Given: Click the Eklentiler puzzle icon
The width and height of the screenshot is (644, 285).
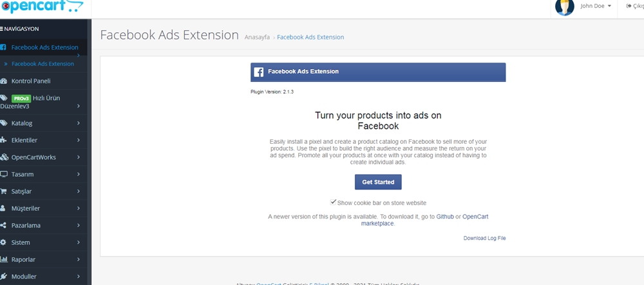Looking at the screenshot, I should (4, 140).
